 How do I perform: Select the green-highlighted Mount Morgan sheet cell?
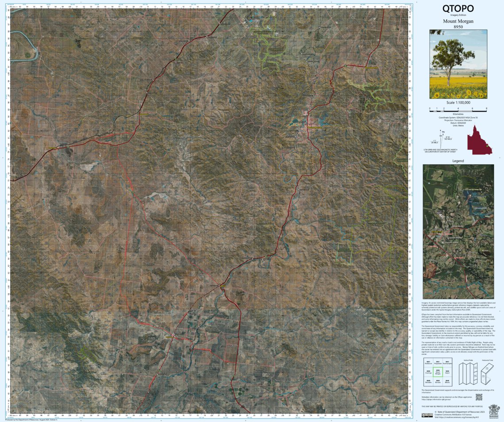click(x=438, y=372)
